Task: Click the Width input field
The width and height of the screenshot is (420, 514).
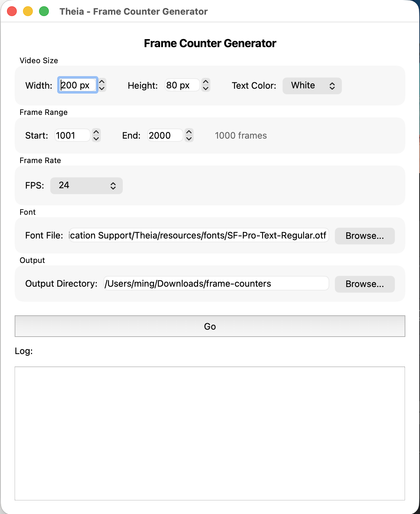Action: pyautogui.click(x=77, y=85)
